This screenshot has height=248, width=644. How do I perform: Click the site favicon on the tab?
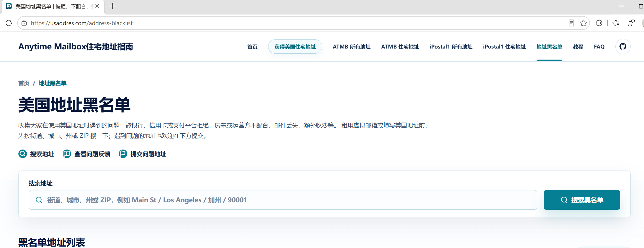(9, 6)
